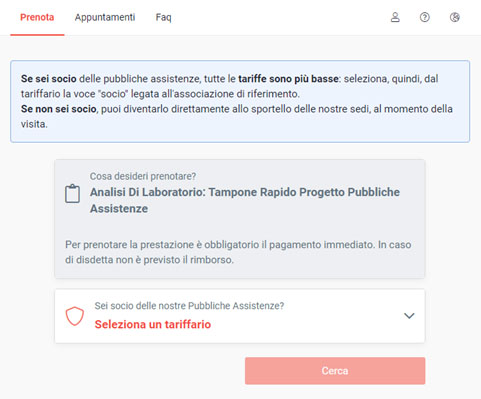Click the bold 'tariffe sono più basse' text

pyautogui.click(x=288, y=79)
